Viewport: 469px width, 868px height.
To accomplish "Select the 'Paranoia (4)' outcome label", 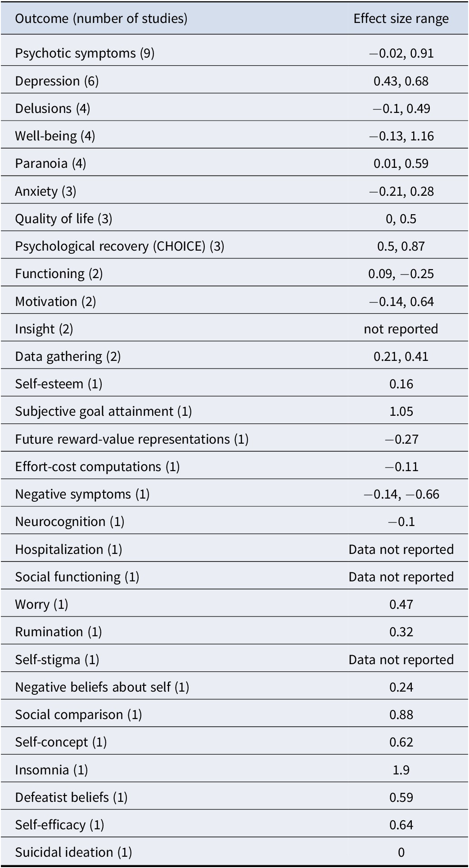I will click(50, 163).
